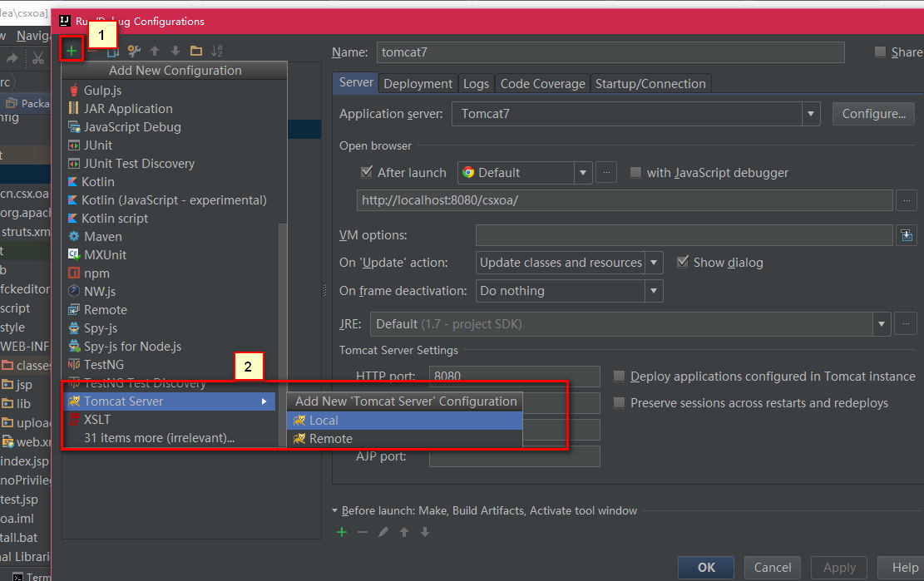Click the Create New Folder icon
This screenshot has height=581, width=924.
[x=196, y=51]
